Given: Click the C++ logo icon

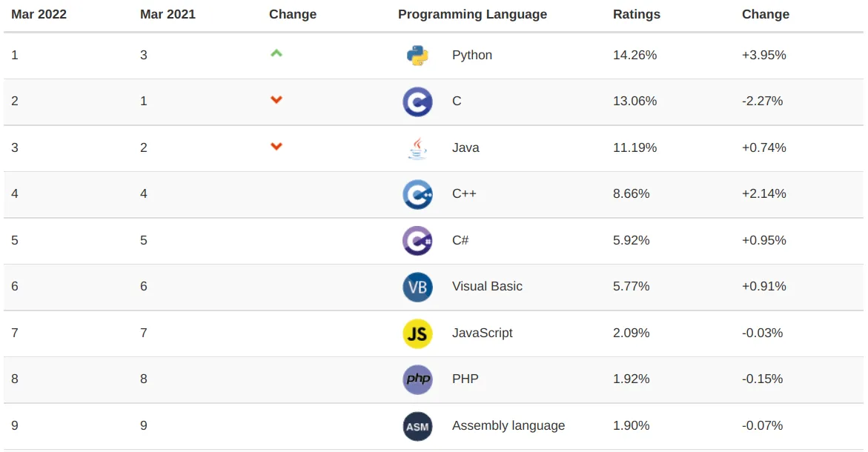Looking at the screenshot, I should [417, 194].
